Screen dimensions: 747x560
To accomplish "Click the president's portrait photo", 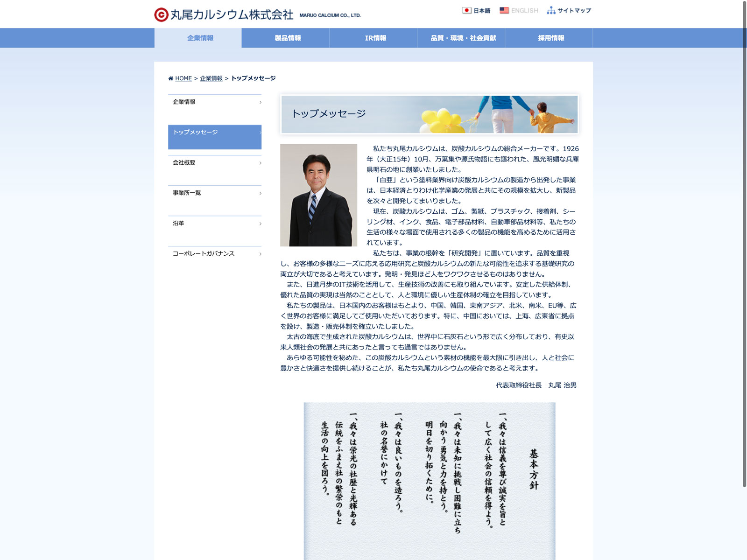I will tap(318, 195).
